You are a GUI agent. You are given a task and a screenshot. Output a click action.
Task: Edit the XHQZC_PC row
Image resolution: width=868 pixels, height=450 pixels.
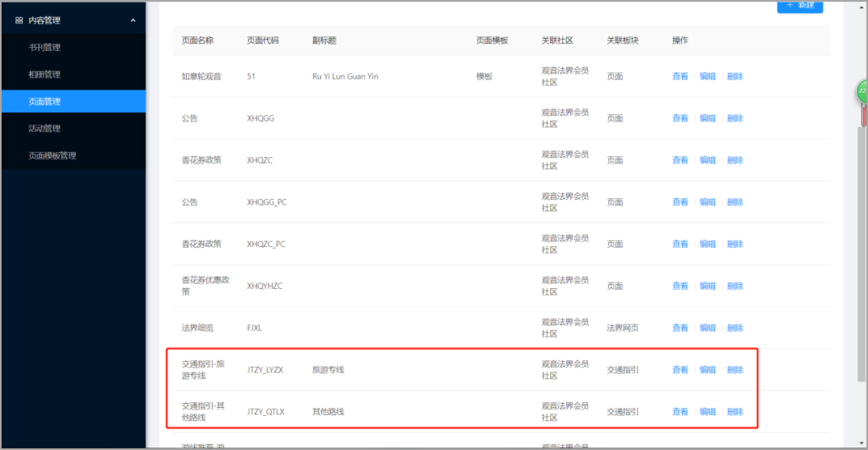pyautogui.click(x=708, y=244)
